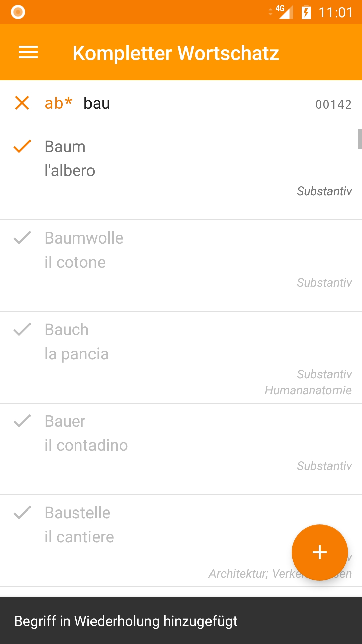Mark Bauer with its checkmark
This screenshot has width=362, height=644.
(22, 421)
